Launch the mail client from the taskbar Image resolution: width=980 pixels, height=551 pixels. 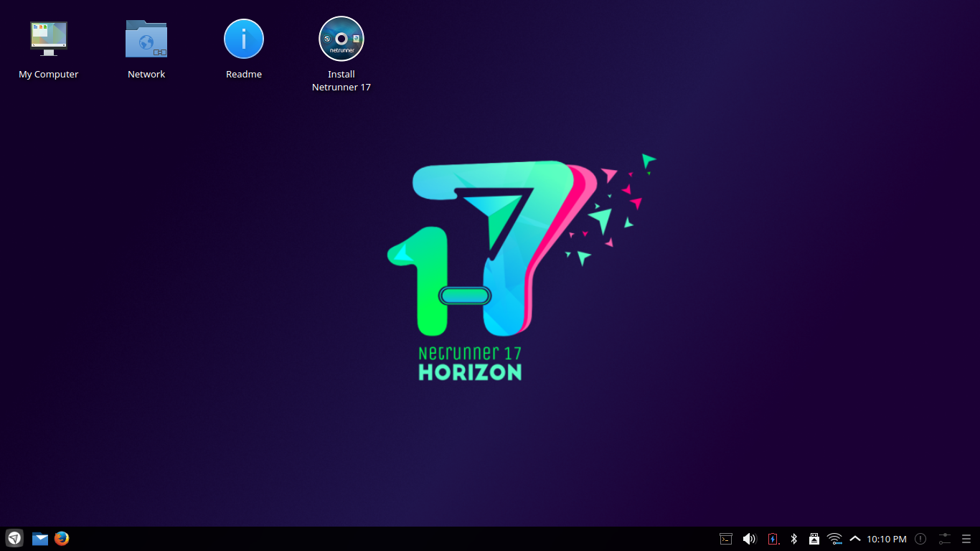tap(40, 539)
